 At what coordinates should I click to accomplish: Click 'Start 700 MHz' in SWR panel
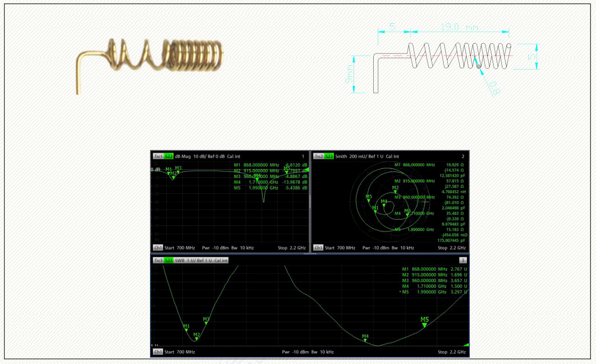[180, 352]
